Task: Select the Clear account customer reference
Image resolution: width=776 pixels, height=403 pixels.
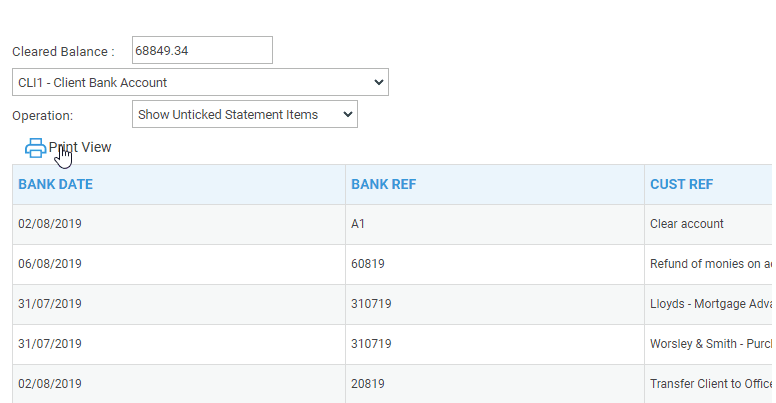Action: tap(687, 224)
